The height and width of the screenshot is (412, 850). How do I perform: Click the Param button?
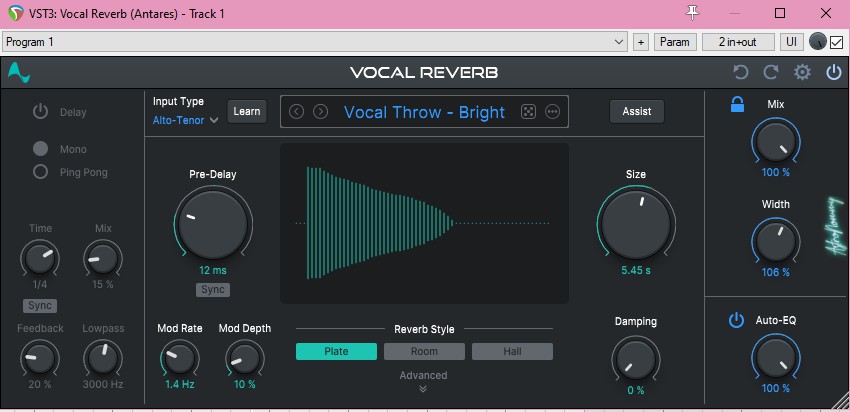675,42
